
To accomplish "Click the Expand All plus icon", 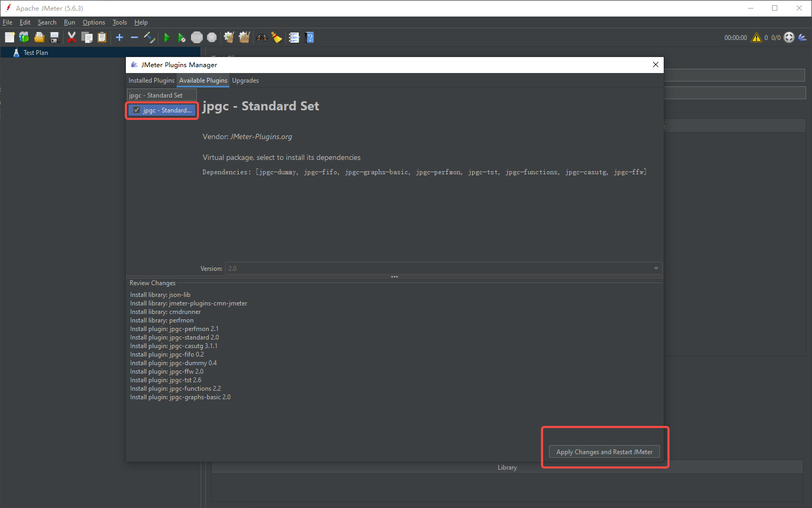I will pyautogui.click(x=120, y=37).
